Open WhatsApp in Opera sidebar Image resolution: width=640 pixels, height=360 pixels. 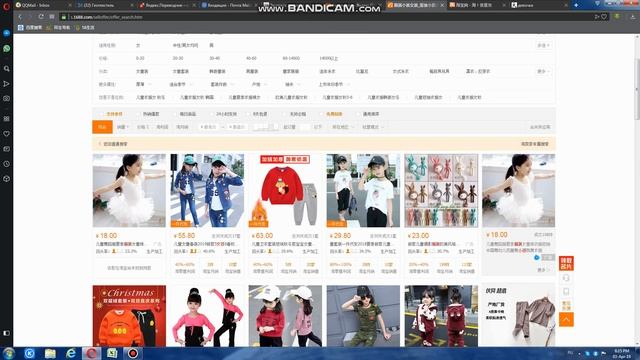coord(7,48)
